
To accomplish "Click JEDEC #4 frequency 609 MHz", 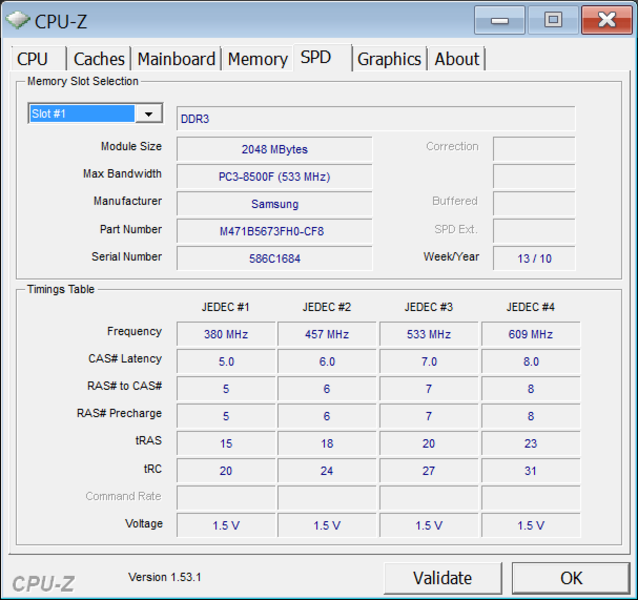I will [531, 334].
